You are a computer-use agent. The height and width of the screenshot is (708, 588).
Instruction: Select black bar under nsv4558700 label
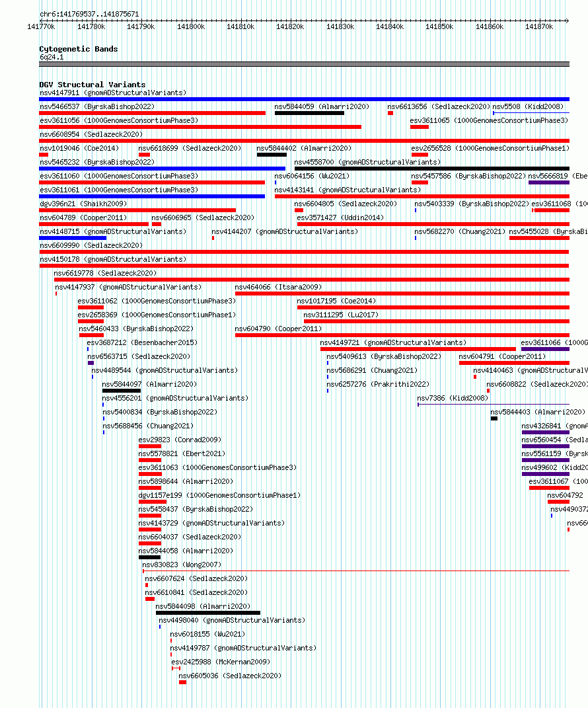pos(432,169)
